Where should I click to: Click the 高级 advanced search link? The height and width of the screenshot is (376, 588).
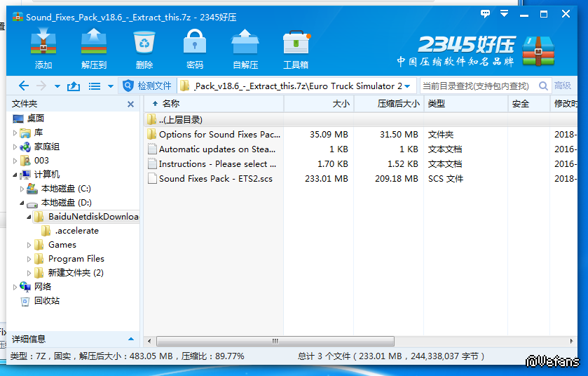pyautogui.click(x=563, y=86)
